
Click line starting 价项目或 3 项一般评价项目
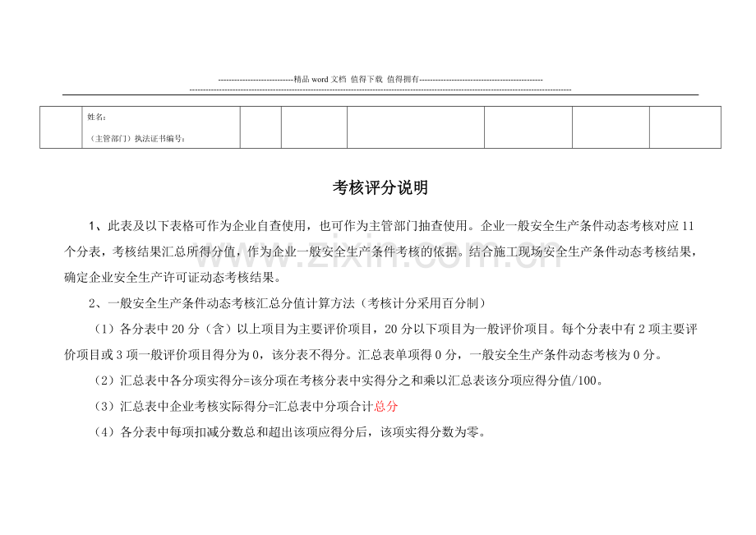364,355
